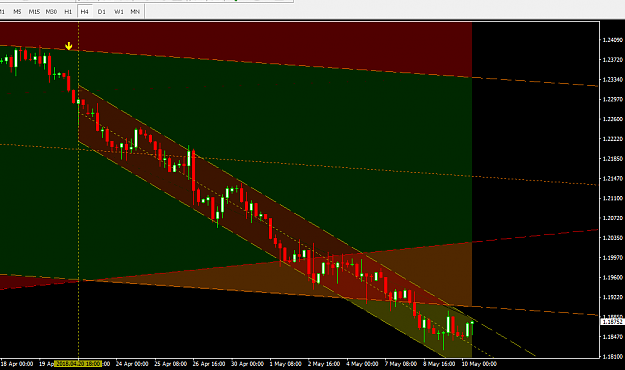
Task: Click the 1.22220 price level label
Action: click(x=613, y=139)
